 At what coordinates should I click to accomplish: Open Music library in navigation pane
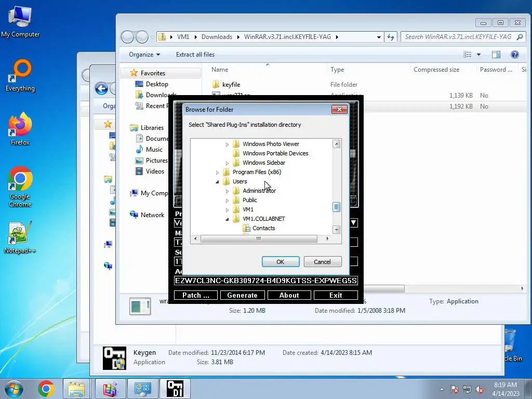click(x=154, y=150)
